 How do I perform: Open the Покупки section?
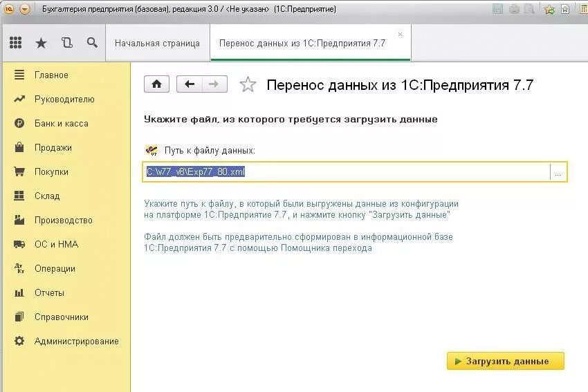coord(65,171)
